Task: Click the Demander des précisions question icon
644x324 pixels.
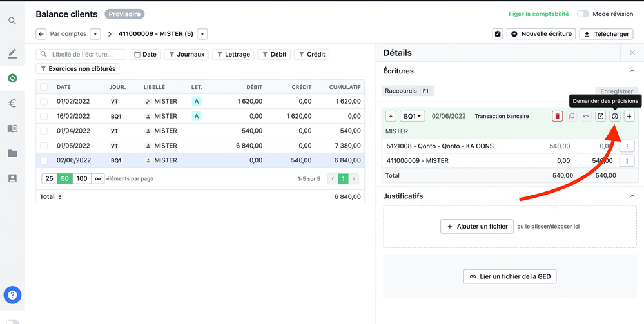Action: coord(614,117)
